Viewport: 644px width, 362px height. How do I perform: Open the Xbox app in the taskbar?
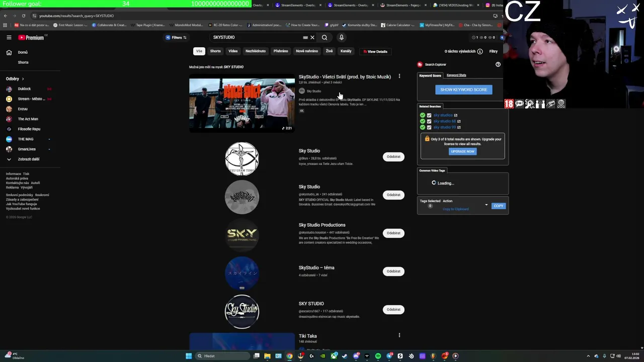[x=334, y=356]
